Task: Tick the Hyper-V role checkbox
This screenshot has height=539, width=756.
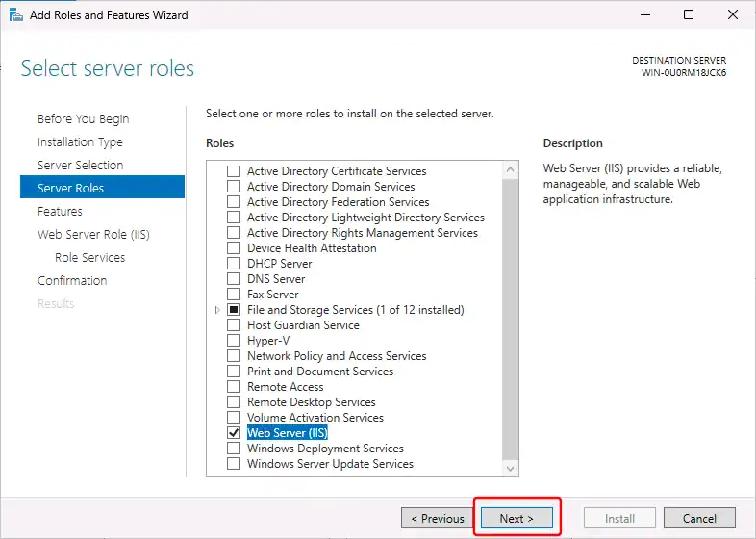Action: coord(233,341)
